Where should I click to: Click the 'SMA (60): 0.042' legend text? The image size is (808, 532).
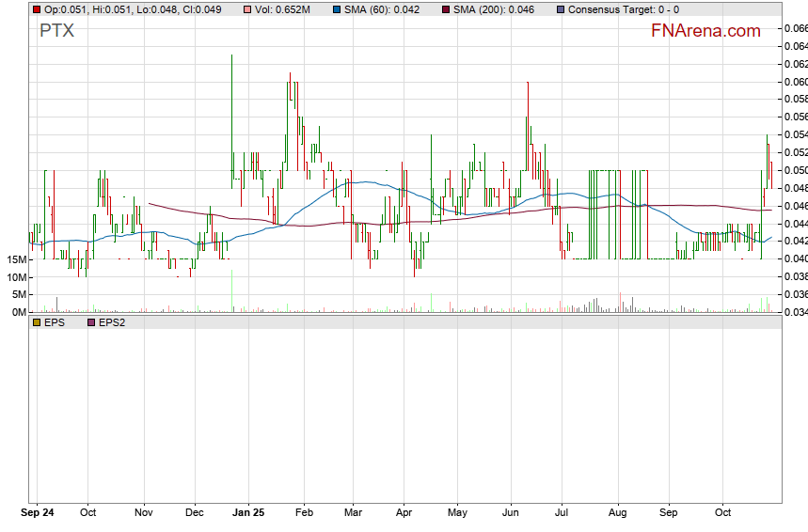[x=381, y=9]
